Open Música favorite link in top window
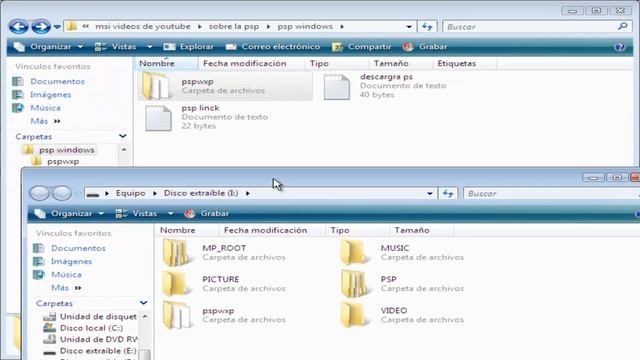 pos(45,108)
